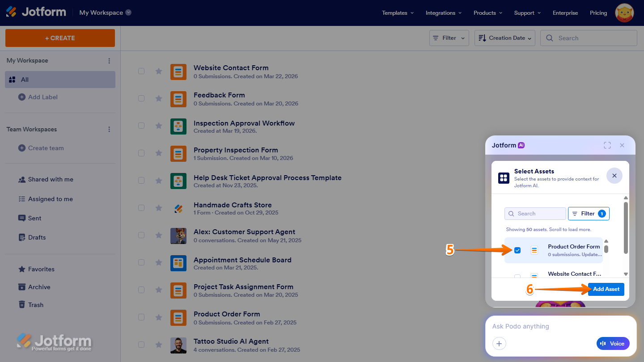
Task: Click the Voice button in Podo chat
Action: pos(613,343)
